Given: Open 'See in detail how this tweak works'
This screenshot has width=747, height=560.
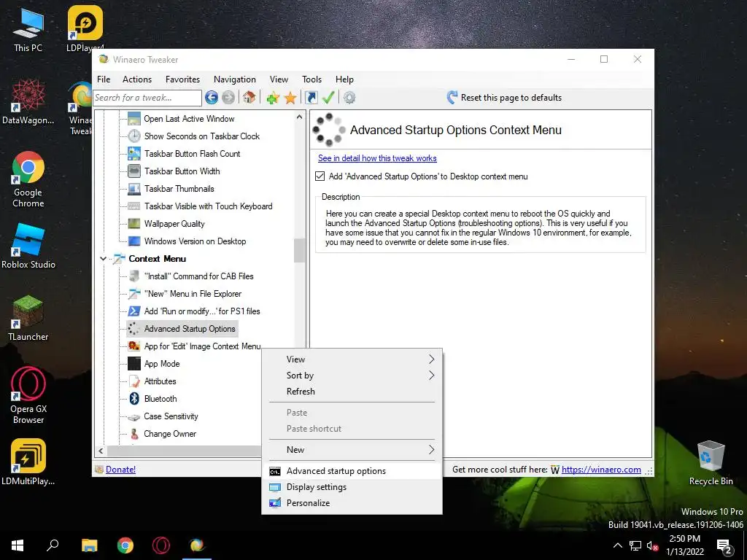Looking at the screenshot, I should (377, 158).
